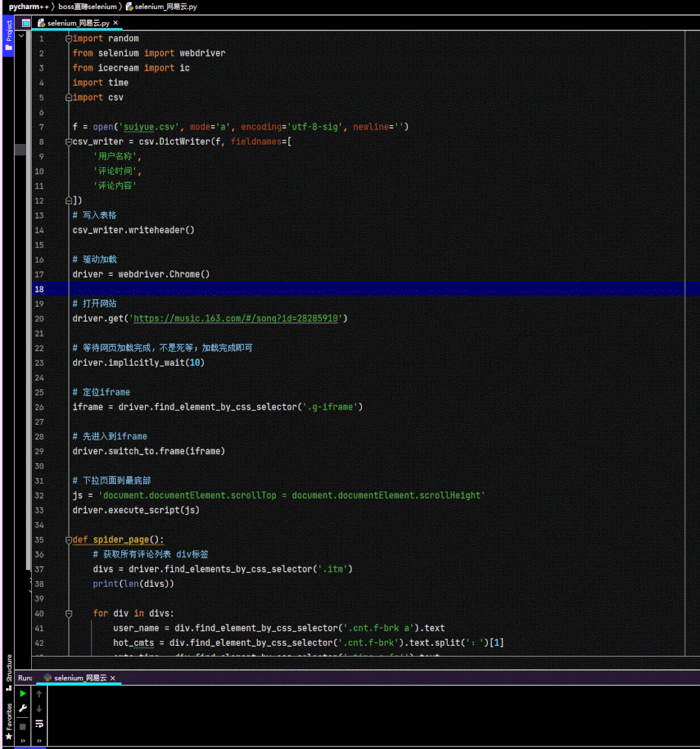This screenshot has width=700, height=749.
Task: Click comment # 定位iframe
Action: (x=101, y=392)
